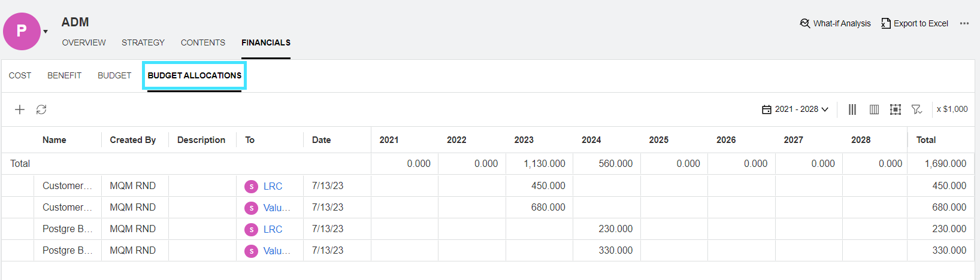Go to the Cost sub-tab
Viewport: 980px width, 280px height.
point(20,75)
